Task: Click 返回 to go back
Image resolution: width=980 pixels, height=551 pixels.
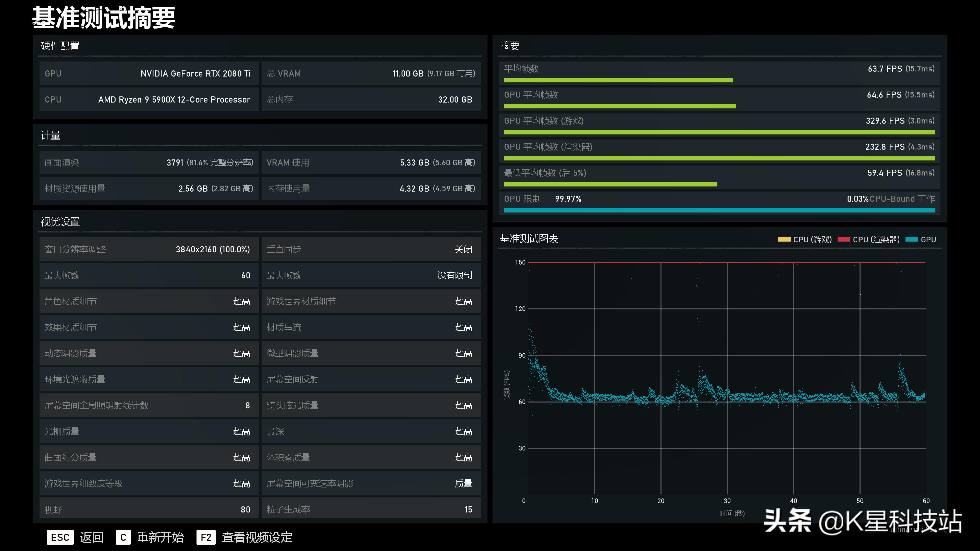Action: (x=92, y=537)
